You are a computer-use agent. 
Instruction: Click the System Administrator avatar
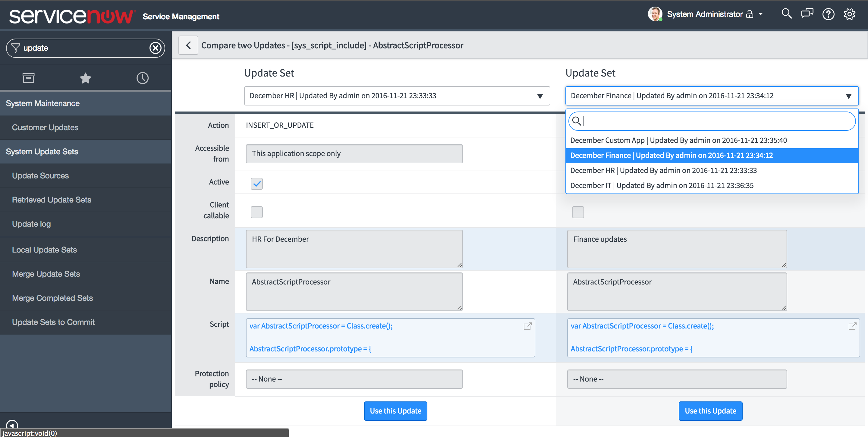tap(655, 14)
